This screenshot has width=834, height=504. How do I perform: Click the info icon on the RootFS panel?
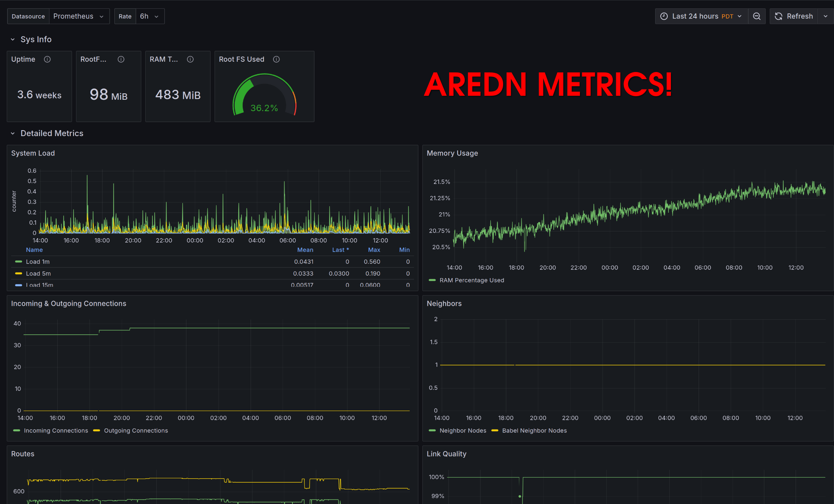[x=121, y=59]
